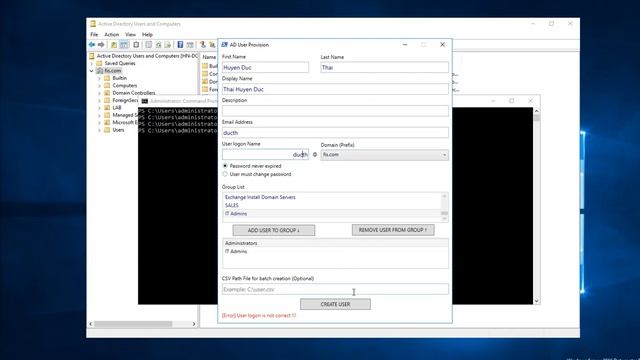Select Exchange Install Domain Servers in Group List
The height and width of the screenshot is (360, 640).
click(332, 197)
